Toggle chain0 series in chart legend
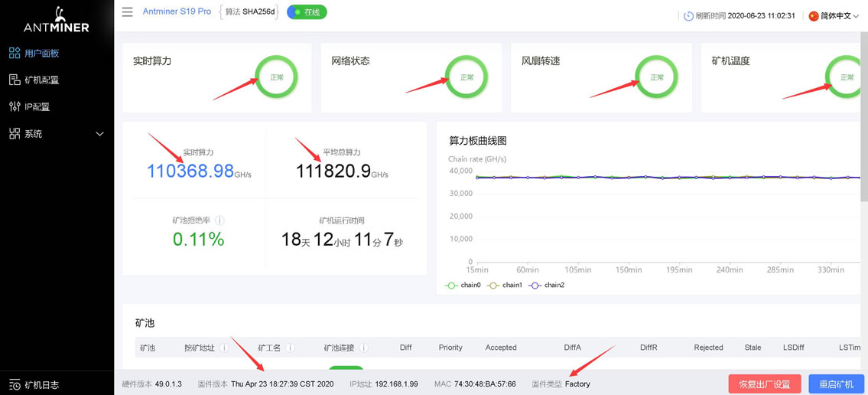Screen dimensions: 868x395 (463, 286)
